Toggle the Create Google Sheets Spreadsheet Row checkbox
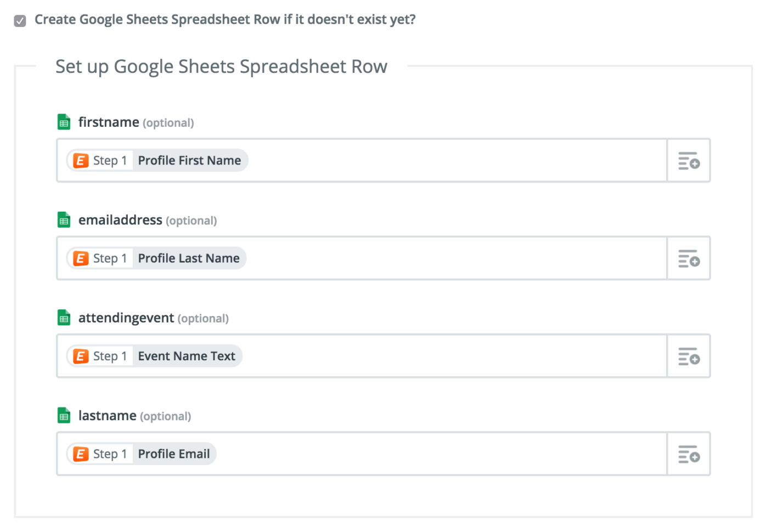 tap(20, 20)
